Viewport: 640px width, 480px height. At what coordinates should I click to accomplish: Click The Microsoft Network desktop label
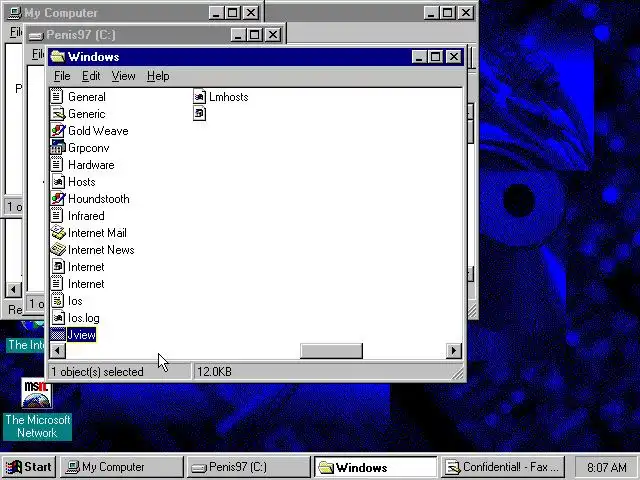click(x=38, y=426)
